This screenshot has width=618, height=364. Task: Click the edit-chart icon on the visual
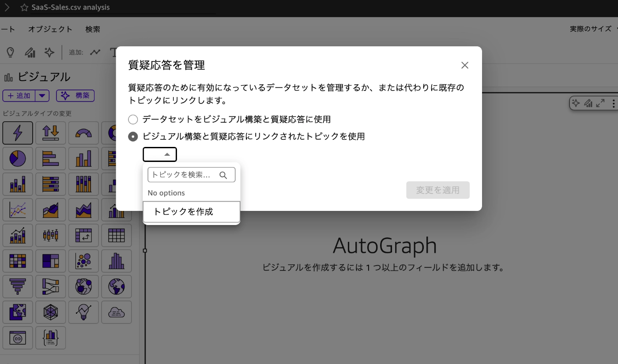pos(588,103)
